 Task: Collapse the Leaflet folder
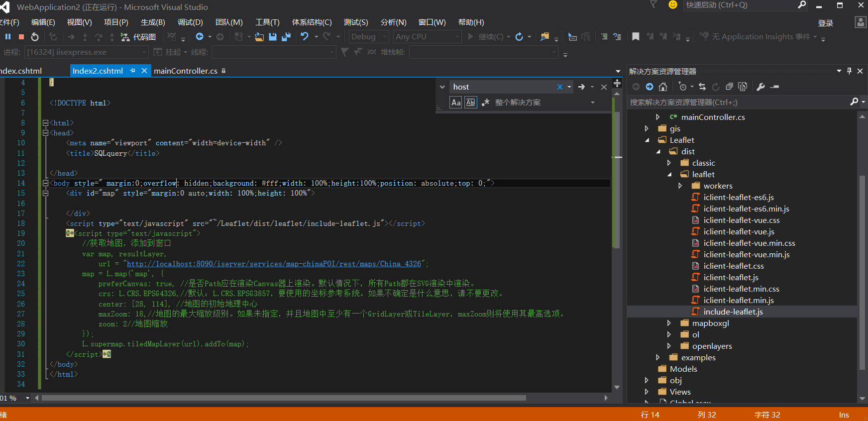(647, 140)
